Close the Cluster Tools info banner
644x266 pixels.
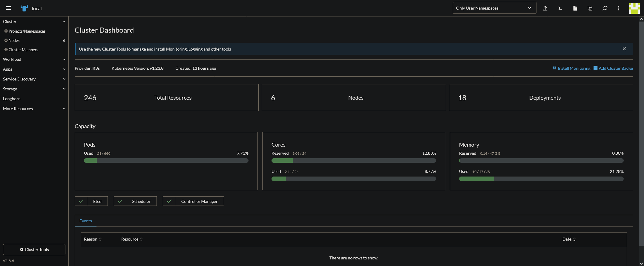pyautogui.click(x=624, y=49)
